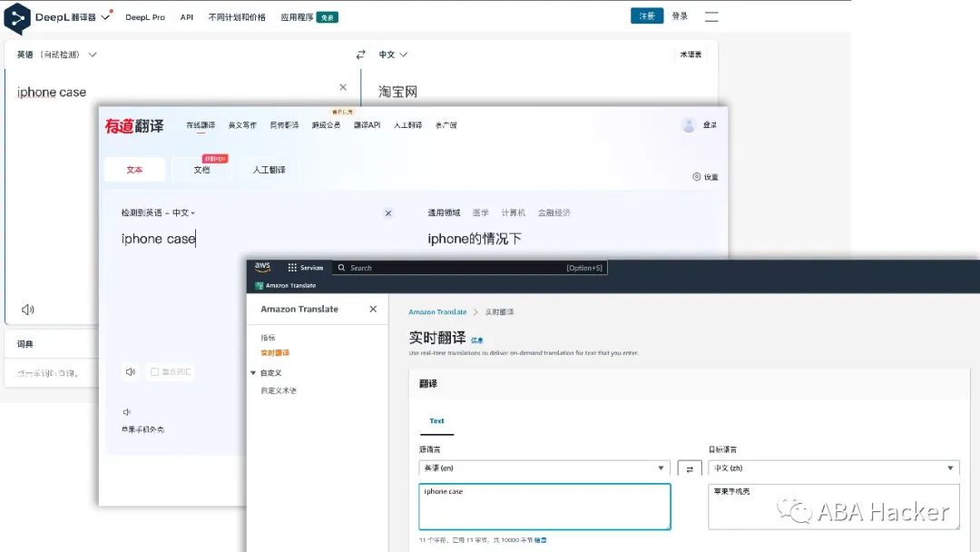Select 人工翻译 in Youdao top navigation

[x=407, y=125]
